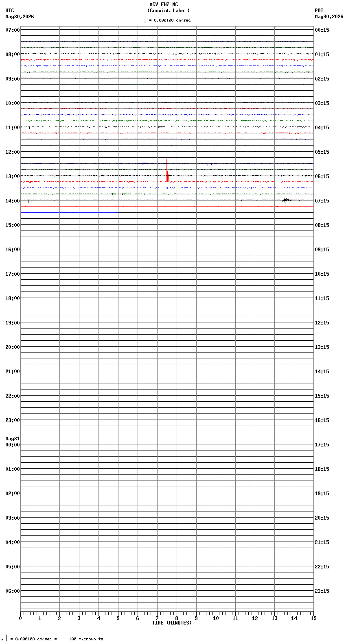Click the blue partial trace below 14:00
This screenshot has height=644, width=346.
(x=69, y=212)
